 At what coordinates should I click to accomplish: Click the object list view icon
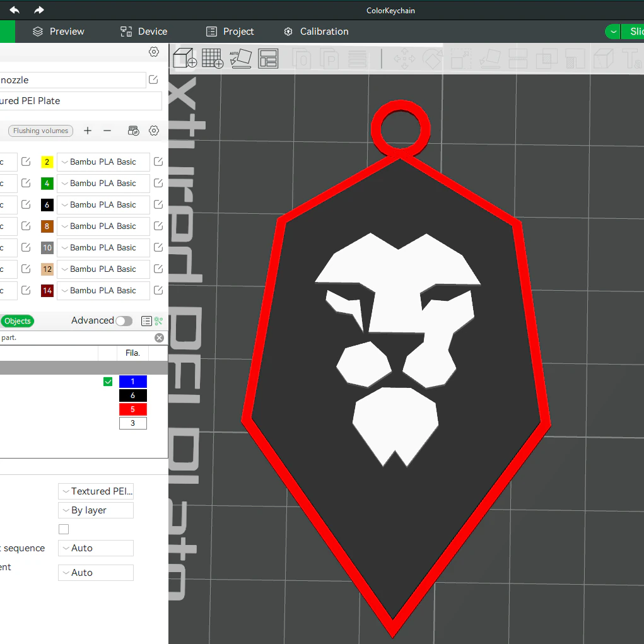[x=146, y=321]
